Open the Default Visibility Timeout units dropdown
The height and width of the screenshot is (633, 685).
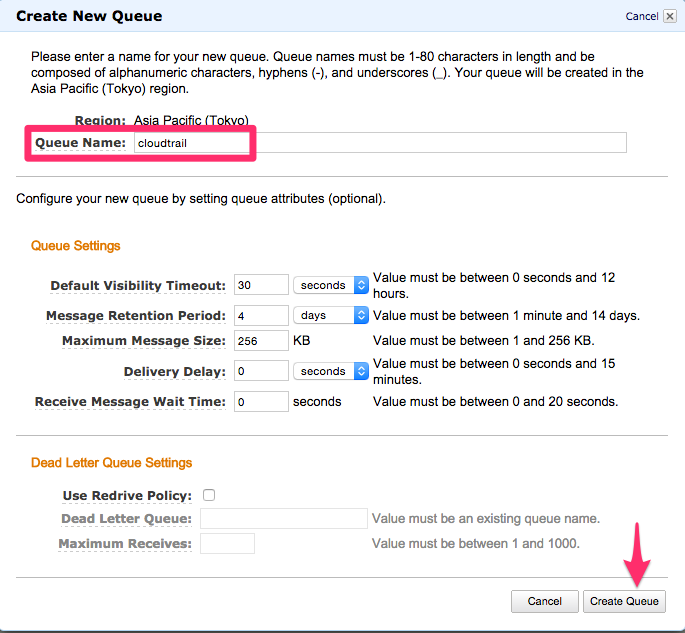click(331, 285)
